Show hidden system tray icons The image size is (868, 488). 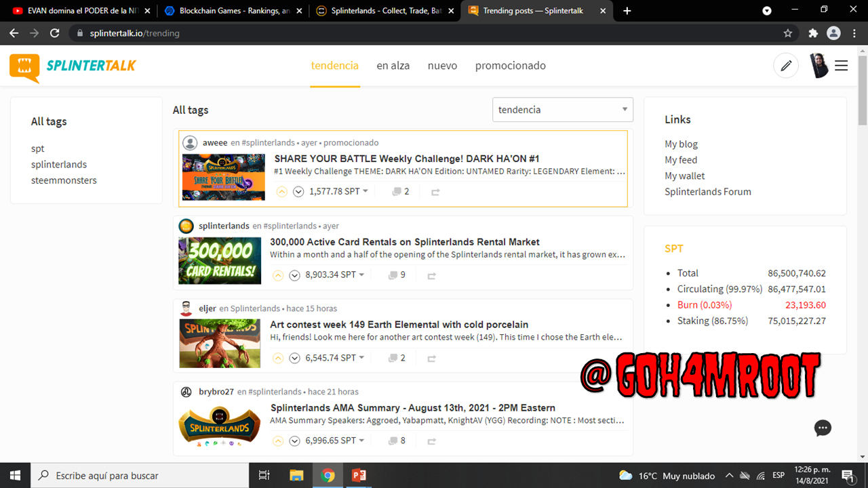point(729,476)
